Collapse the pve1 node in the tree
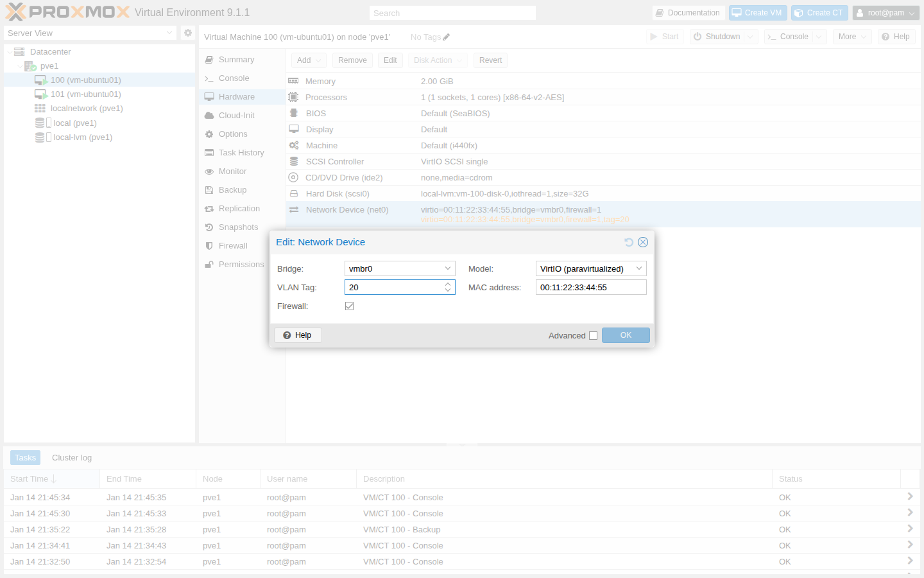This screenshot has height=578, width=924. [x=20, y=66]
